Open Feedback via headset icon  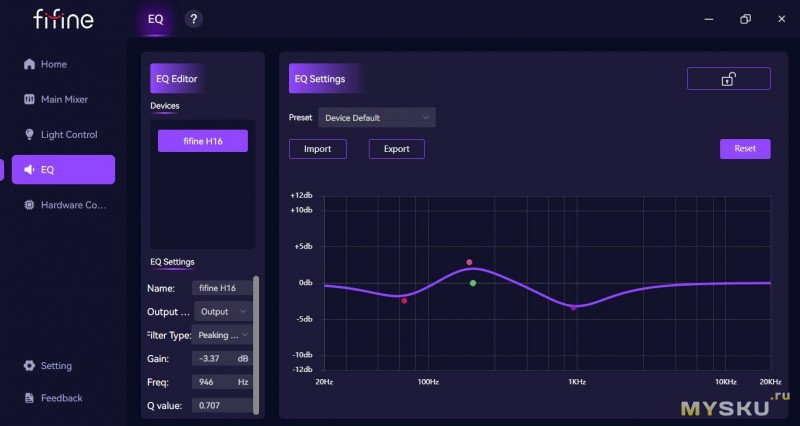coord(29,398)
